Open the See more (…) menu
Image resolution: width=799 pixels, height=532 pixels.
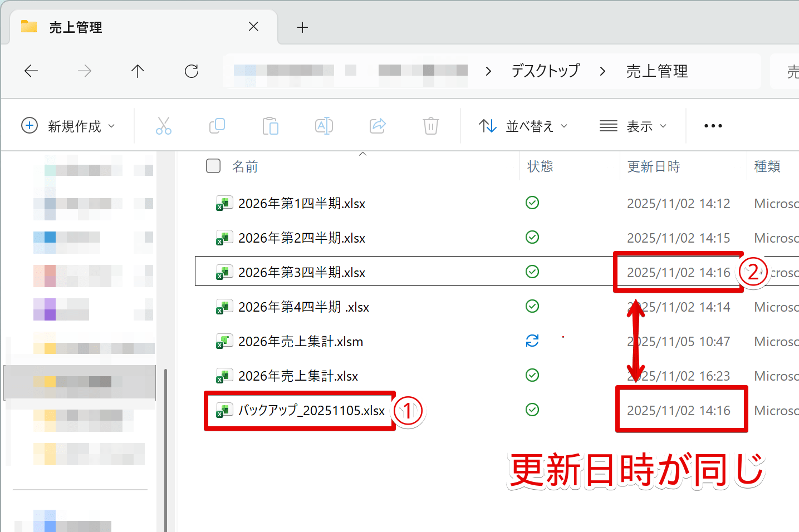713,126
